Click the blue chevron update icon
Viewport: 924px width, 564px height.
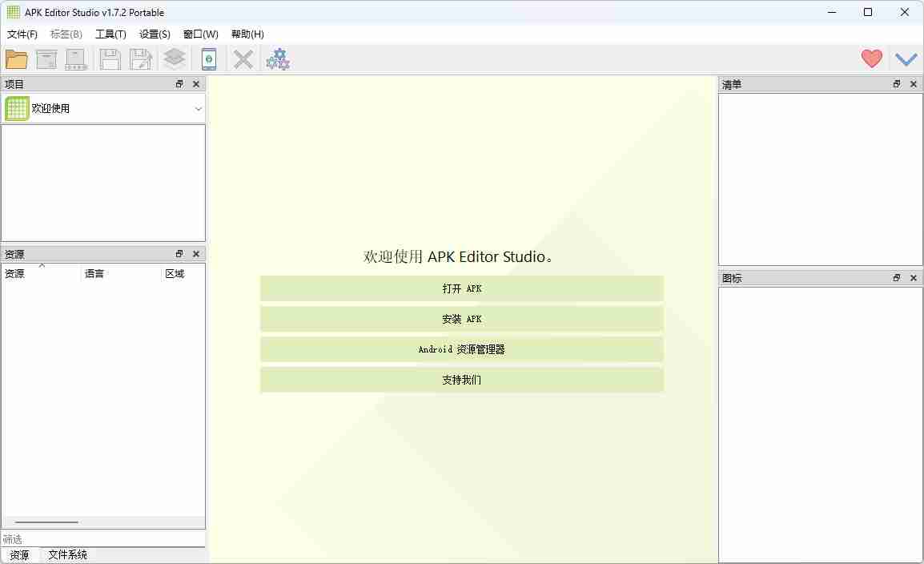(906, 58)
